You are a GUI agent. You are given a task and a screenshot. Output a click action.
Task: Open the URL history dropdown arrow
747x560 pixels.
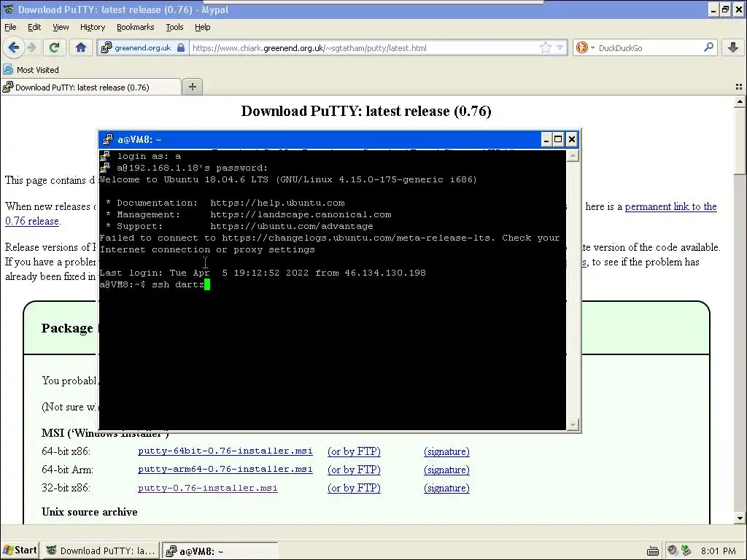pos(560,47)
